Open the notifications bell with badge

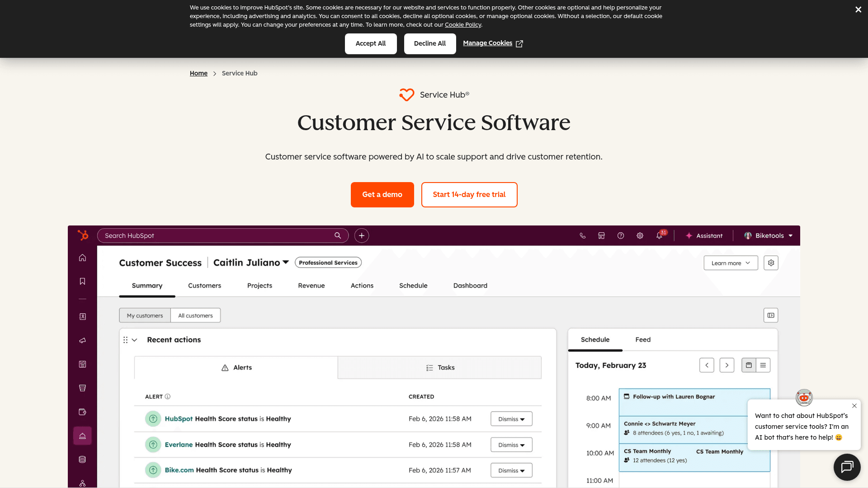pos(660,235)
